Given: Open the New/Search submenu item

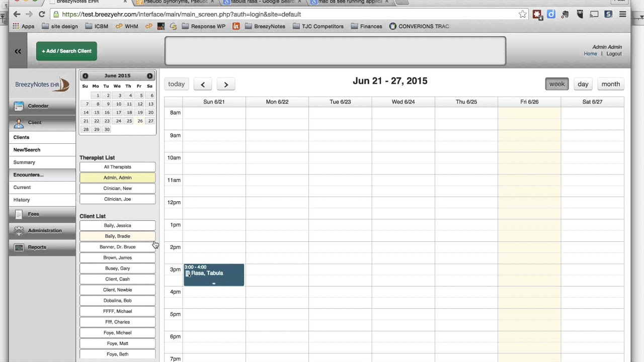Looking at the screenshot, I should click(x=42, y=150).
